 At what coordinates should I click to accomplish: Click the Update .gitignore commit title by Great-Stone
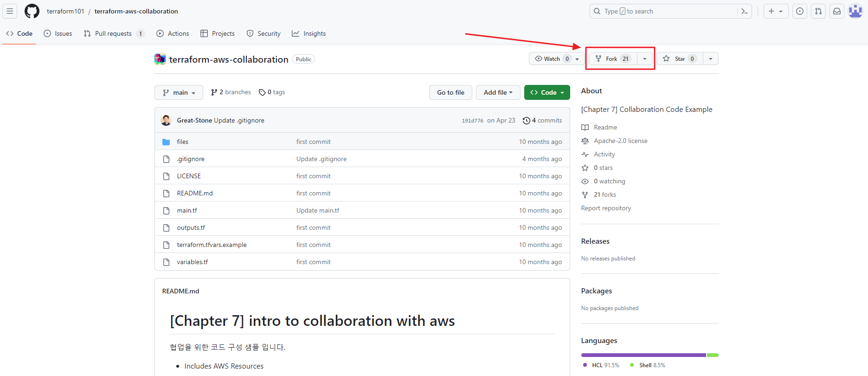pos(239,120)
